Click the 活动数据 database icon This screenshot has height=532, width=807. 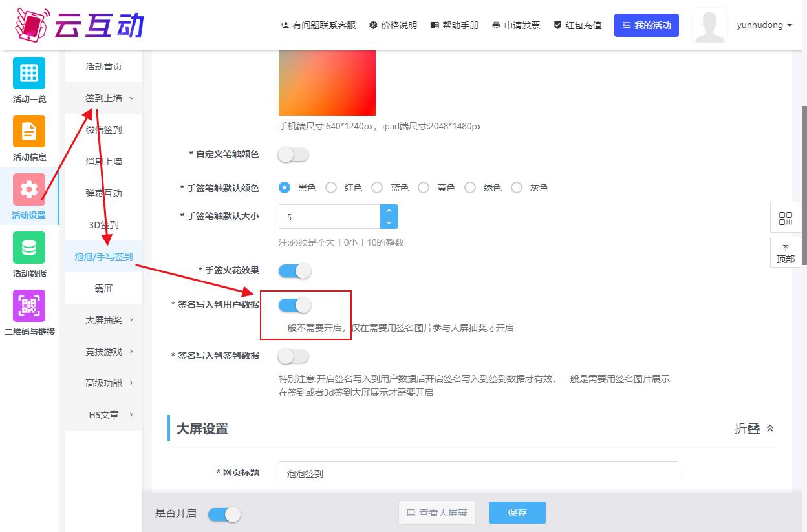click(29, 248)
